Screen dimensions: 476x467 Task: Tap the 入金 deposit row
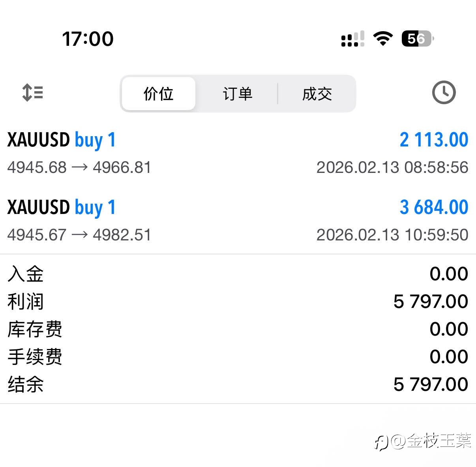pyautogui.click(x=238, y=274)
